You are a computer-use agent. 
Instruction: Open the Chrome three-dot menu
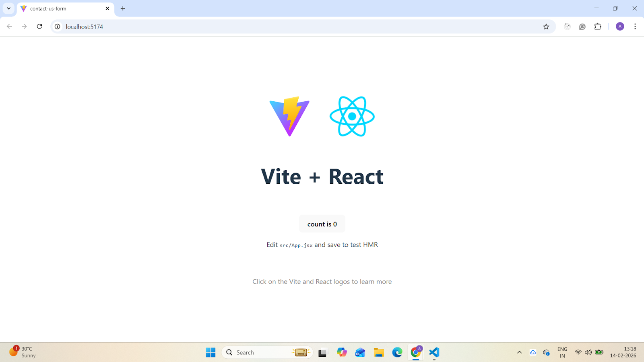635,27
